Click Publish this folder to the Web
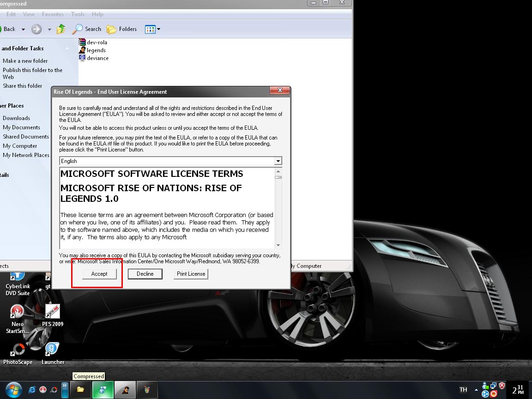The image size is (532, 399). (33, 73)
